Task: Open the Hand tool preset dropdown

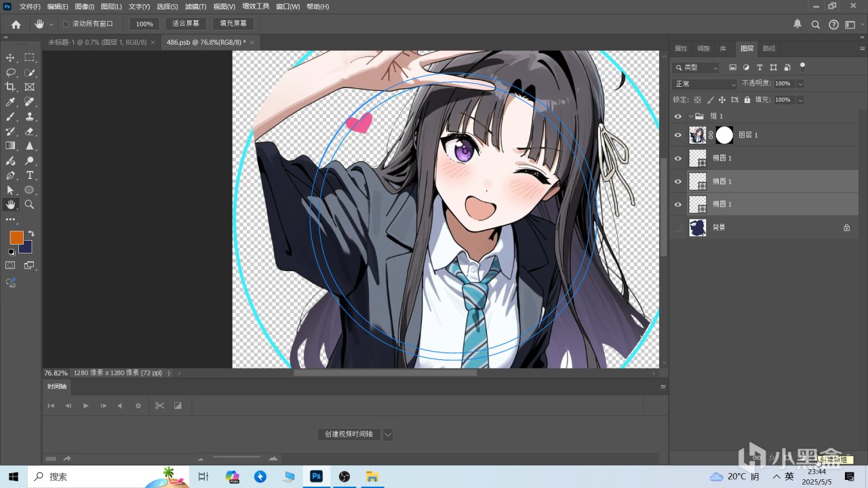Action: [51, 24]
